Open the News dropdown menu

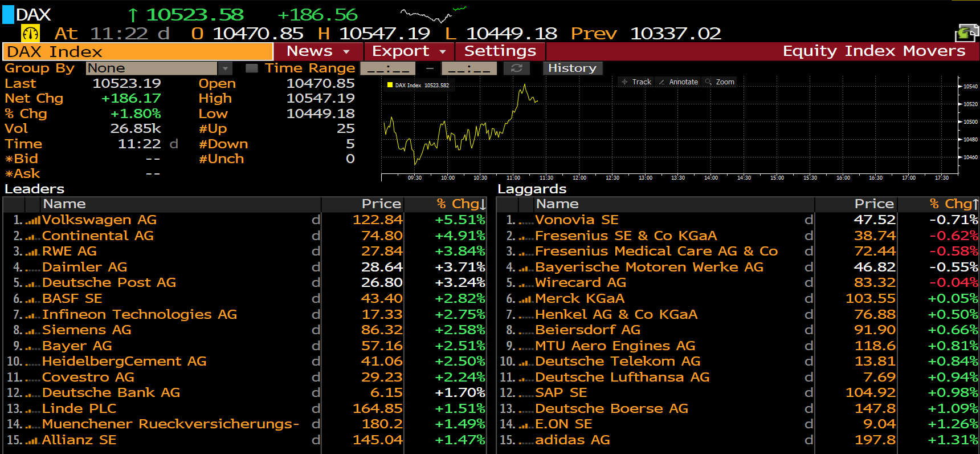click(318, 51)
